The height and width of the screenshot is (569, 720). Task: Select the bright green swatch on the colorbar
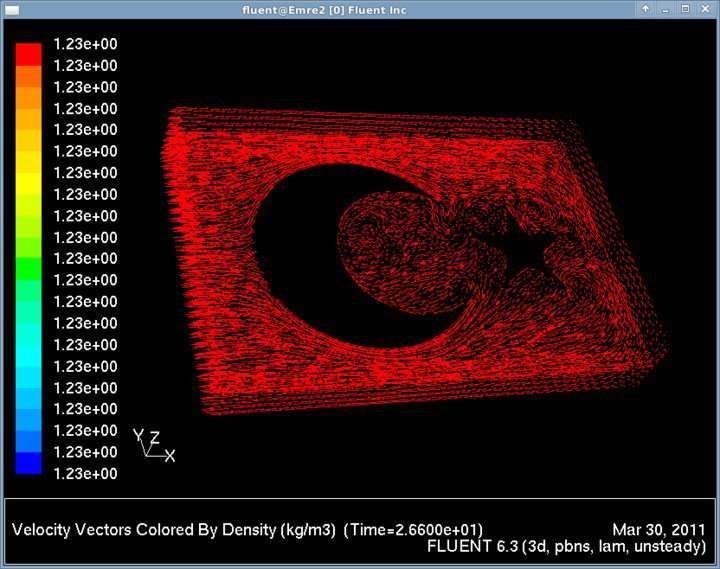coord(28,269)
